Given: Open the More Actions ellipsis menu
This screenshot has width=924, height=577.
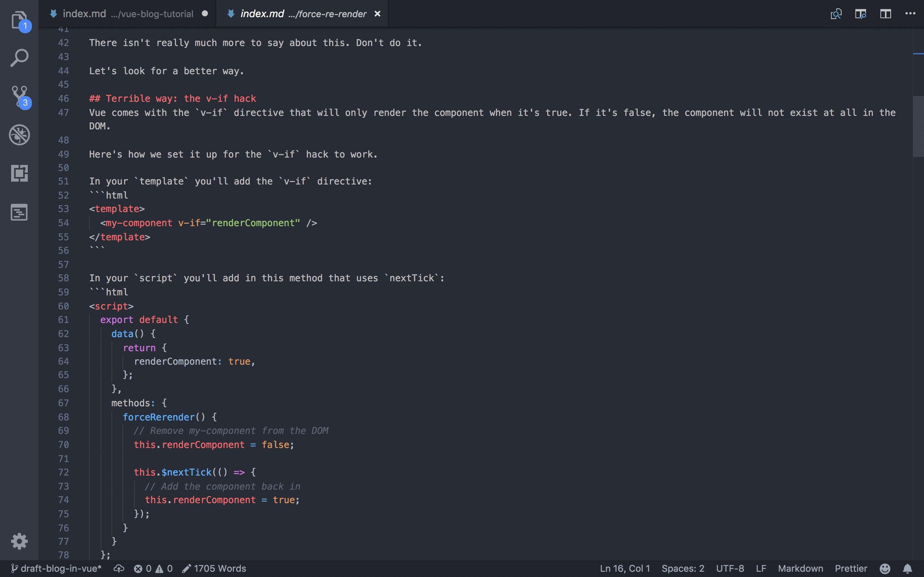Looking at the screenshot, I should coord(910,14).
